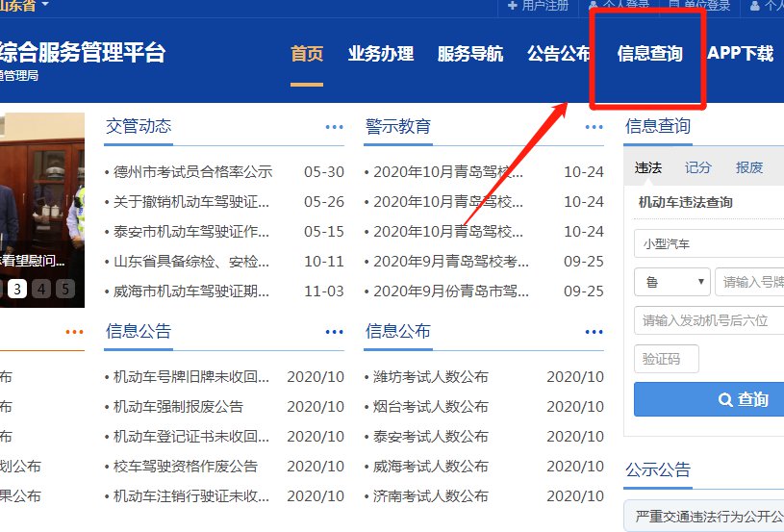
Task: Open the 小型汽车 vehicle type dropdown
Action: coord(709,244)
